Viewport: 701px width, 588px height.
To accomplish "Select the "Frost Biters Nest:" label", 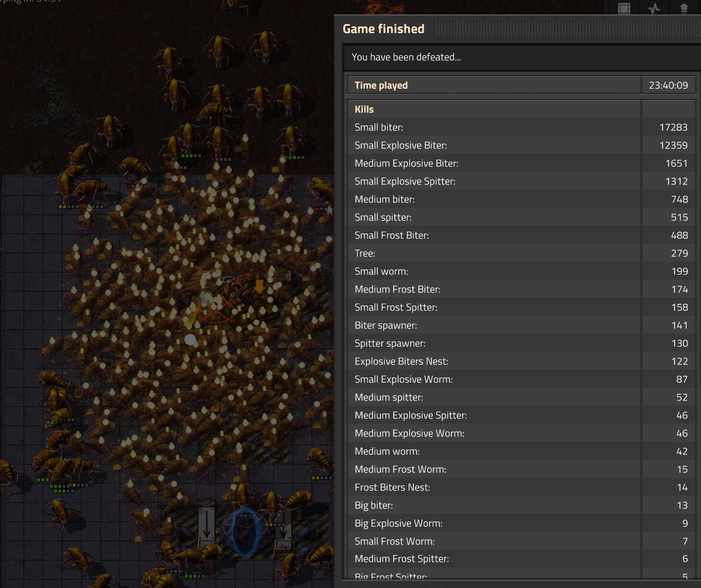I will tap(393, 487).
